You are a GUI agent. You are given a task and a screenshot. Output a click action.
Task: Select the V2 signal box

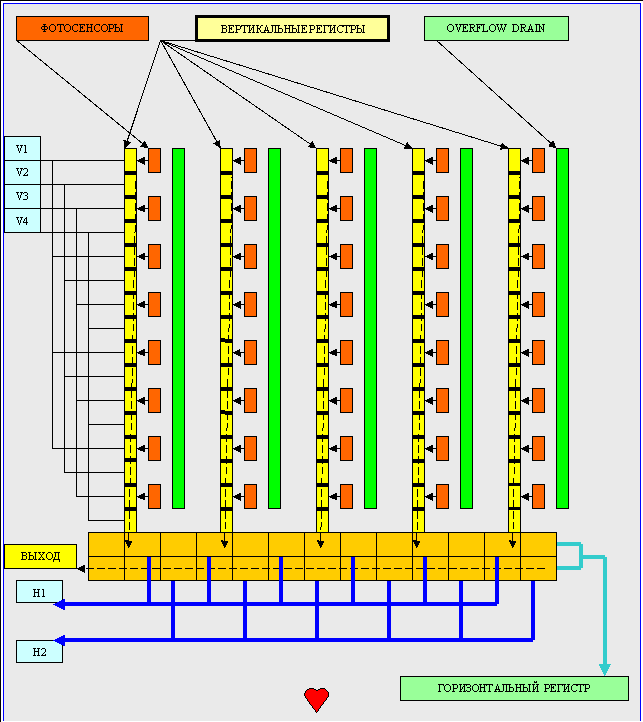click(22, 173)
